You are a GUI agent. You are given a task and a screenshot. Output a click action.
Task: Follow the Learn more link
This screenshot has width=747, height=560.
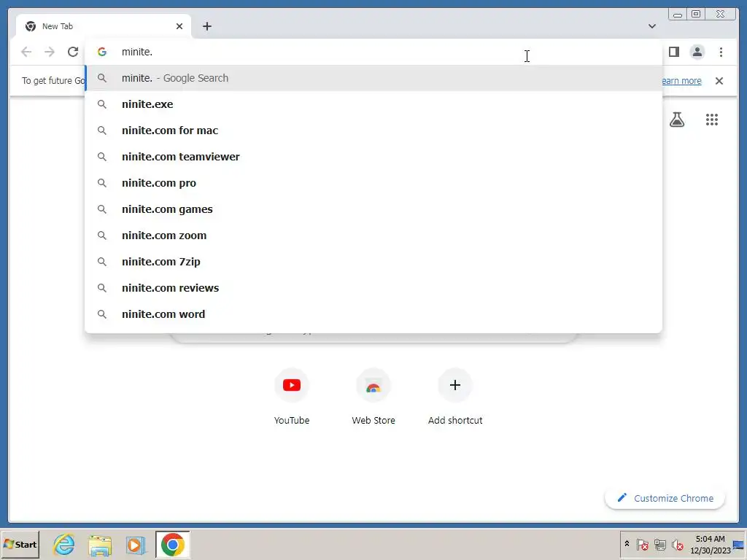coord(682,81)
